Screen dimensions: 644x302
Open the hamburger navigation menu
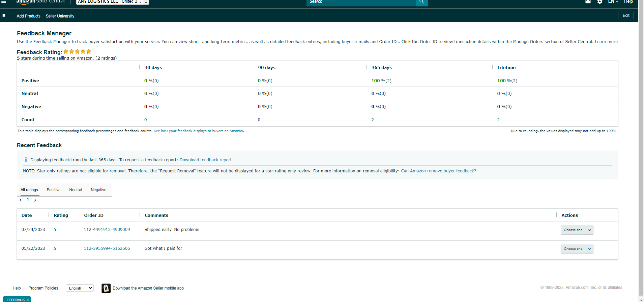4,2
